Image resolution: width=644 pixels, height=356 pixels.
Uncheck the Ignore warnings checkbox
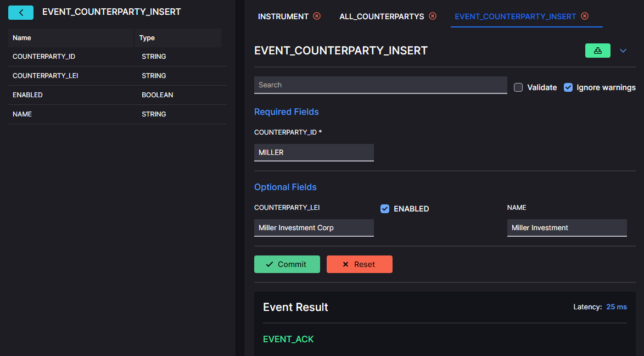[x=568, y=87]
